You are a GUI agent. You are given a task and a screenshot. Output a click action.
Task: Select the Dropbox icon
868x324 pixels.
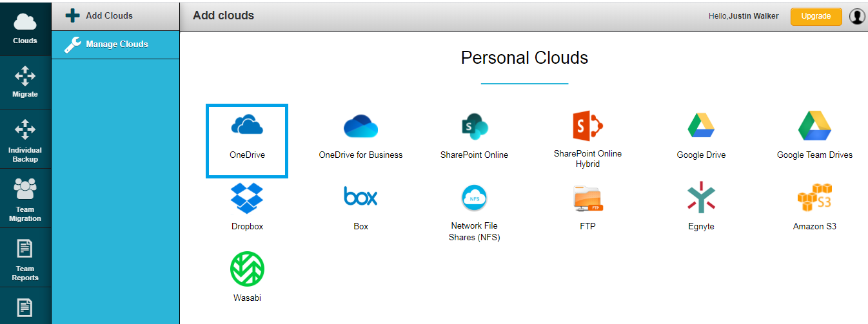click(x=247, y=198)
